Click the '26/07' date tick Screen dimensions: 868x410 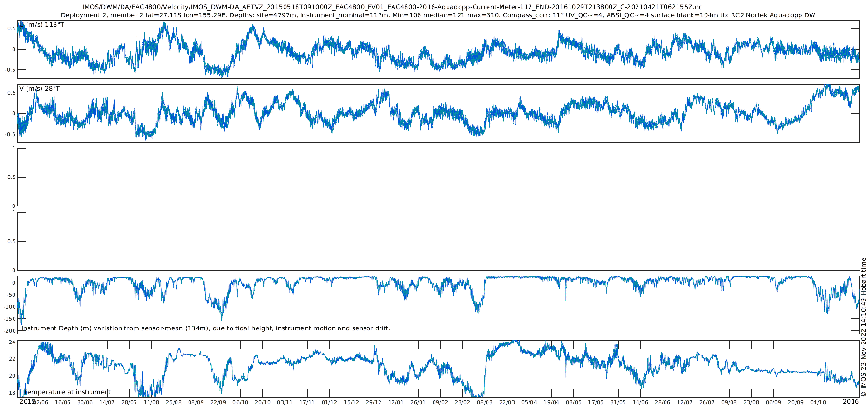[x=707, y=402]
